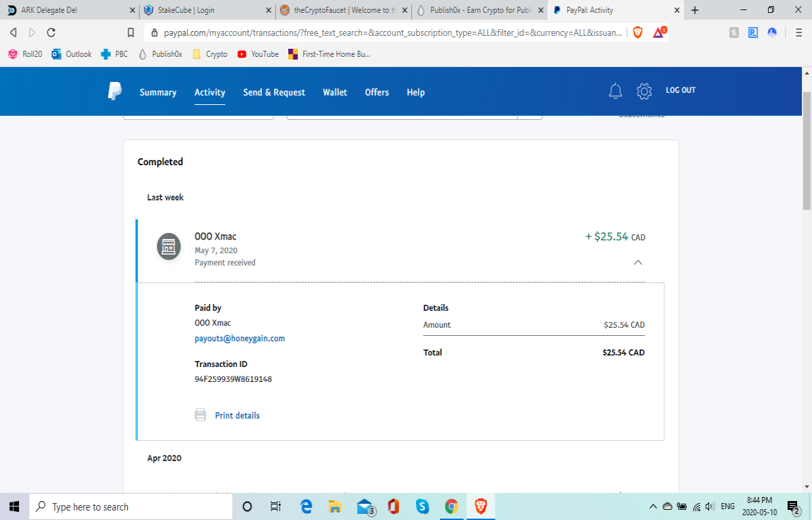Open Send & Request

pyautogui.click(x=274, y=92)
